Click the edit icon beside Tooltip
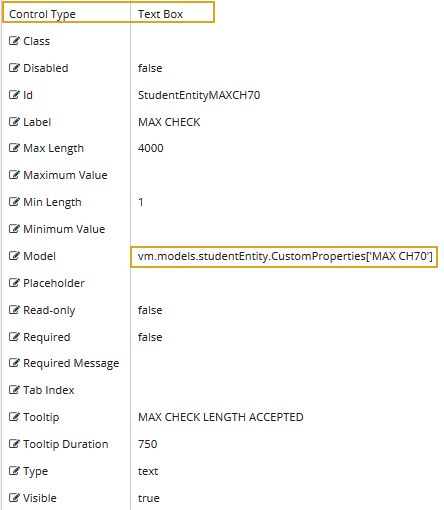Viewport: 444px width, 510px height. [x=14, y=417]
